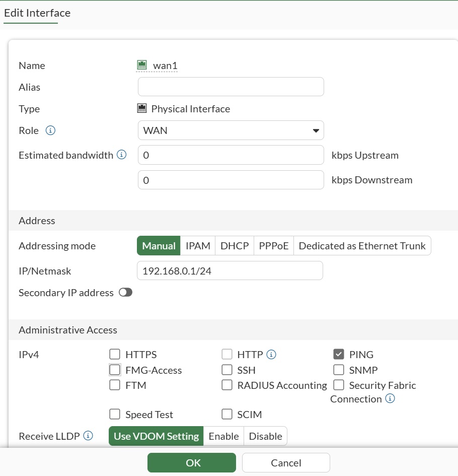This screenshot has height=476, width=458.
Task: Click the Edit Interface heading
Action: click(x=37, y=13)
